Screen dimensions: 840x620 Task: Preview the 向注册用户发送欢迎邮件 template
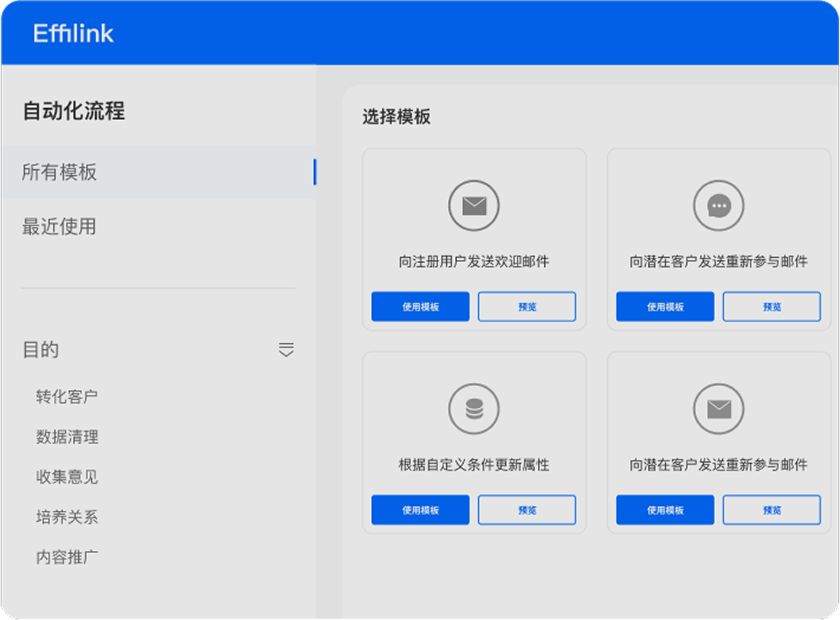526,306
